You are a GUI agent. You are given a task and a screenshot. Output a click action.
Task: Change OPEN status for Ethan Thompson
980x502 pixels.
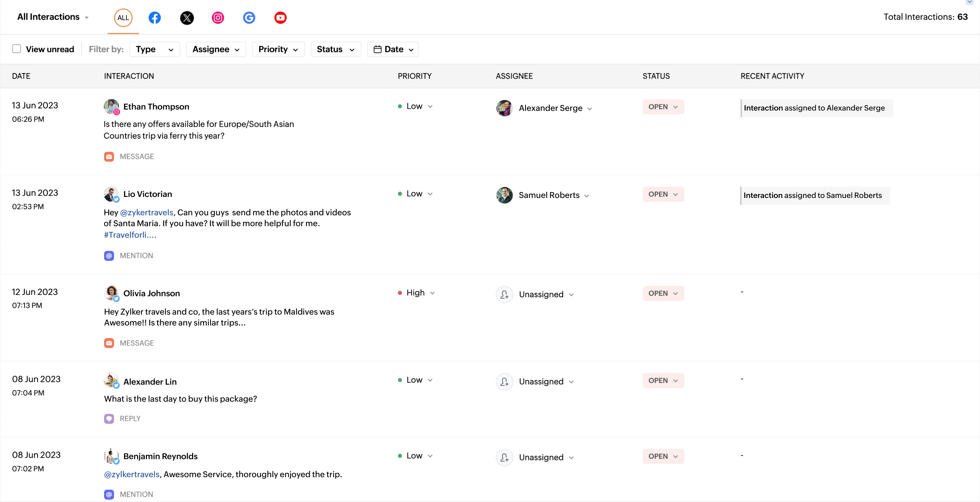coord(663,107)
